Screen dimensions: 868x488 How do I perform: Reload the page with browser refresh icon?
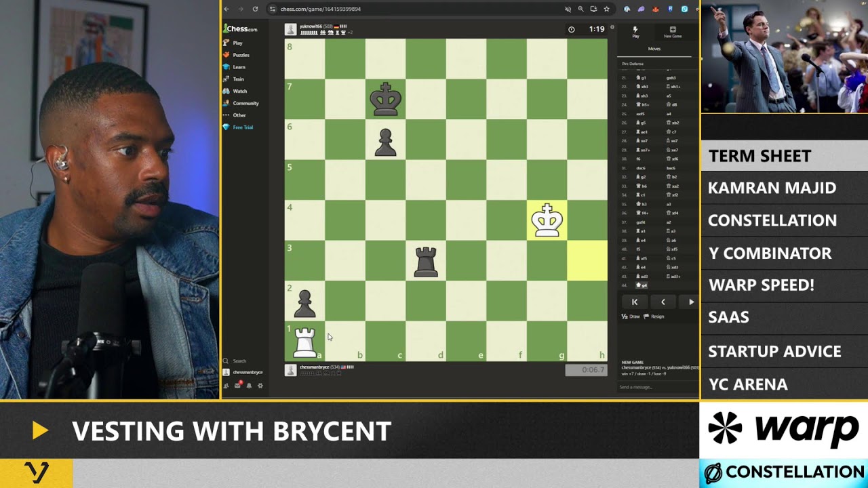[255, 9]
